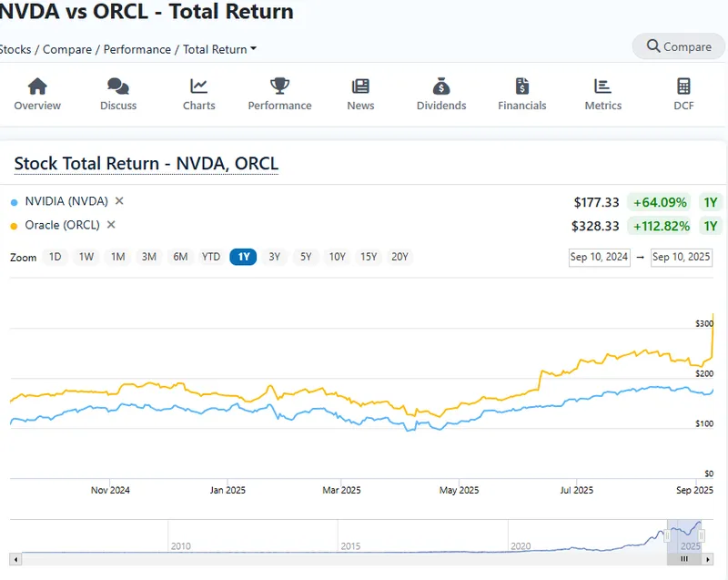The height and width of the screenshot is (580, 728).
Task: Click 2020 on the navigator timeline
Action: (x=521, y=546)
